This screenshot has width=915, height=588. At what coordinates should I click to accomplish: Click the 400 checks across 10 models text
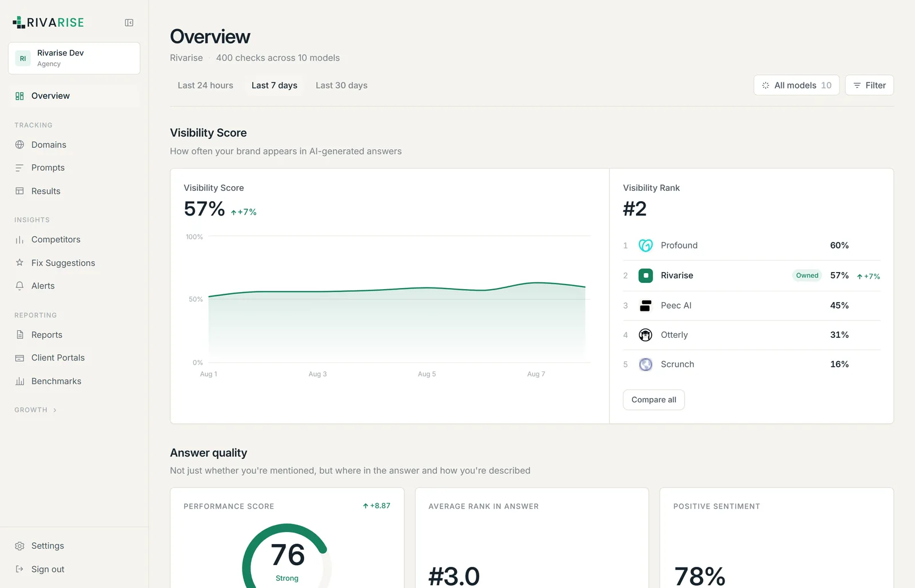pyautogui.click(x=278, y=58)
